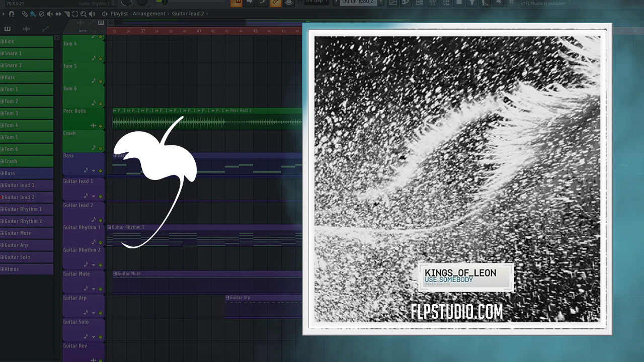This screenshot has width=644, height=362.
Task: Jump to bar 41 on the timeline
Action: (x=199, y=31)
